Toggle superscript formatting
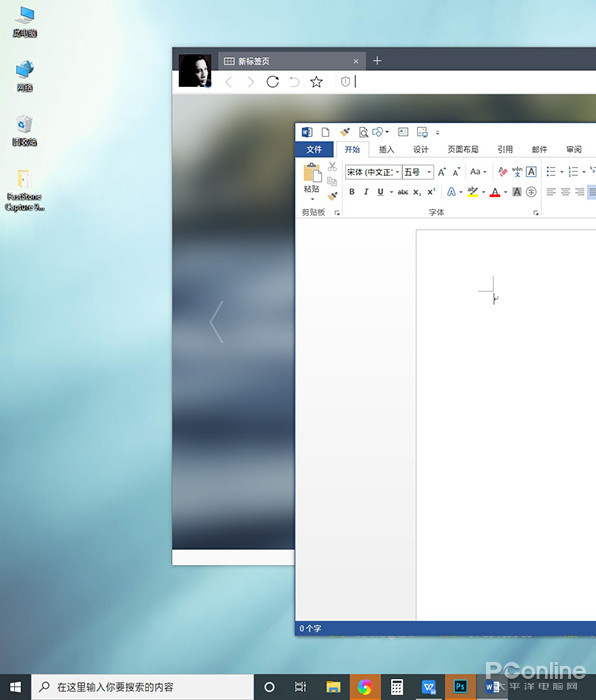Viewport: 596px width, 700px height. tap(431, 192)
